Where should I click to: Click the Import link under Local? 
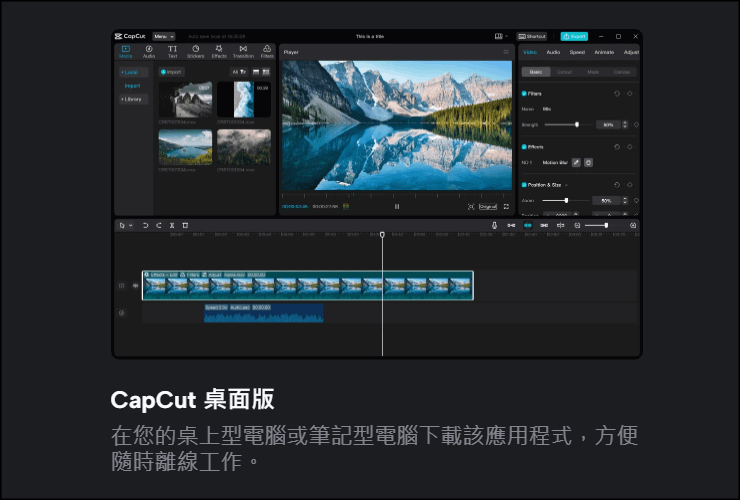133,86
